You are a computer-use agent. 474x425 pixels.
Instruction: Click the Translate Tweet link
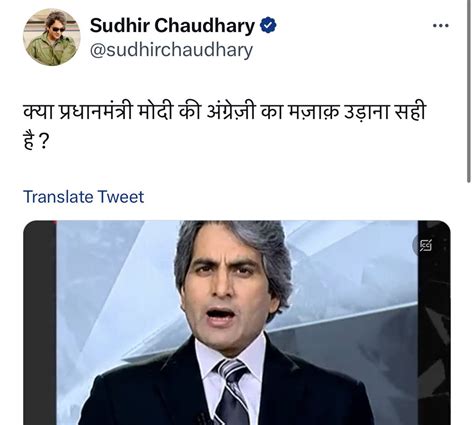(83, 197)
